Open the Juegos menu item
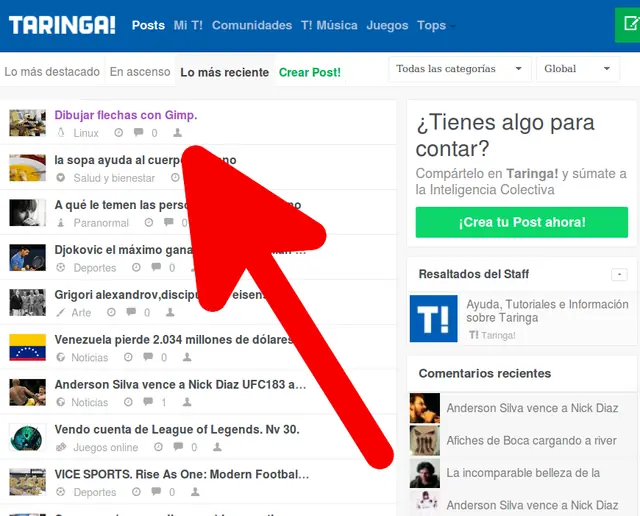The height and width of the screenshot is (516, 640). pos(387,25)
